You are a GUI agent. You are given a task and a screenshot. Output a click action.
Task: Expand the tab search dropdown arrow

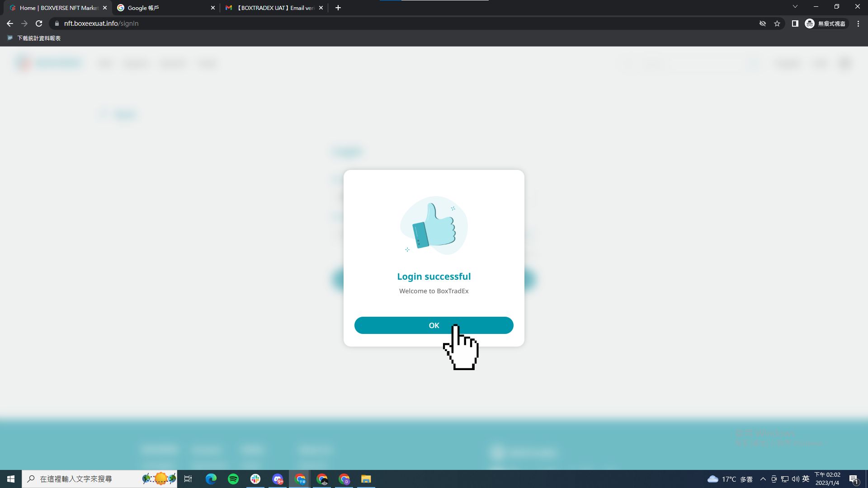pyautogui.click(x=795, y=7)
